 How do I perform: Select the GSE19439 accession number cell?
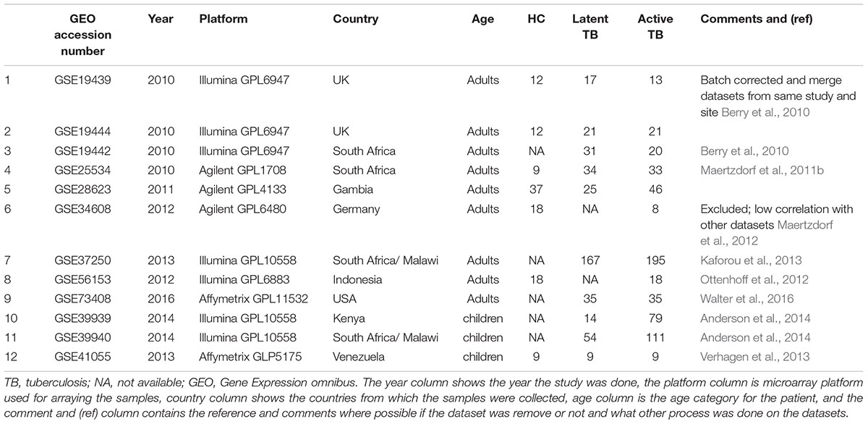click(86, 80)
